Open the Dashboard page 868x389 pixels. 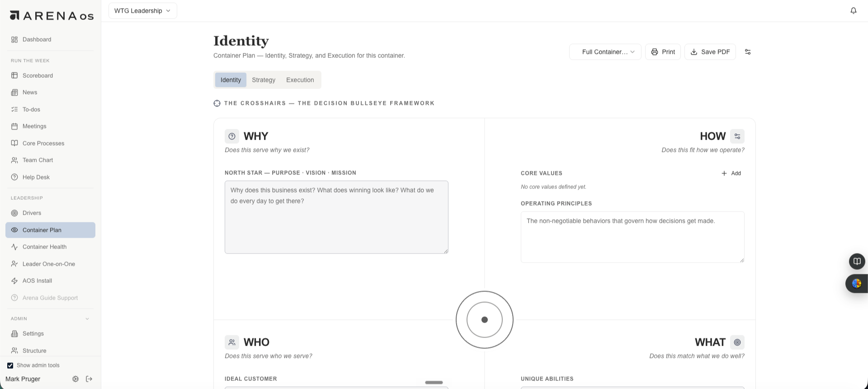point(50,39)
